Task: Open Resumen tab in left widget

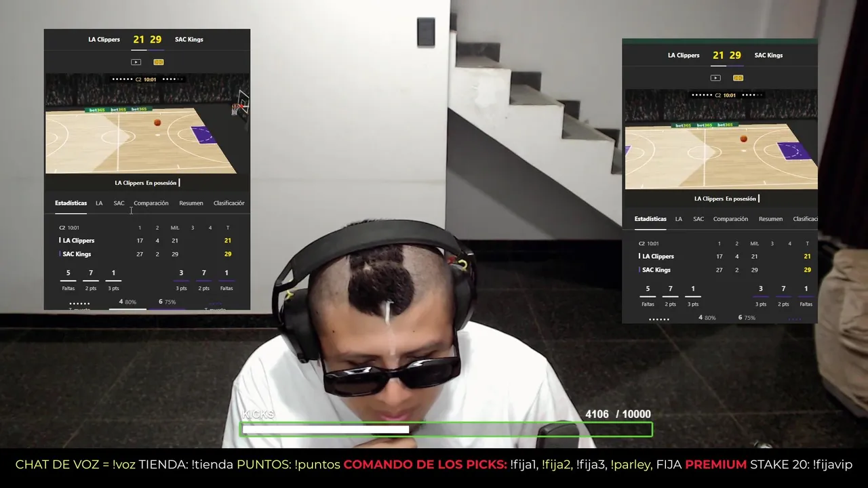Action: (191, 203)
